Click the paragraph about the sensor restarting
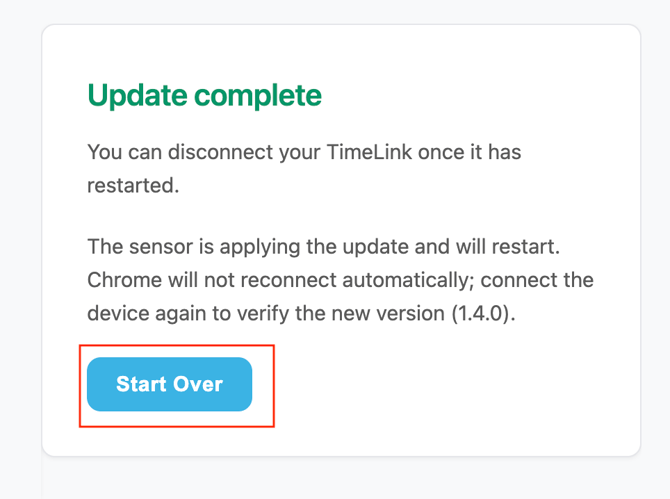Screen dimensions: 670x499 [x=340, y=278]
